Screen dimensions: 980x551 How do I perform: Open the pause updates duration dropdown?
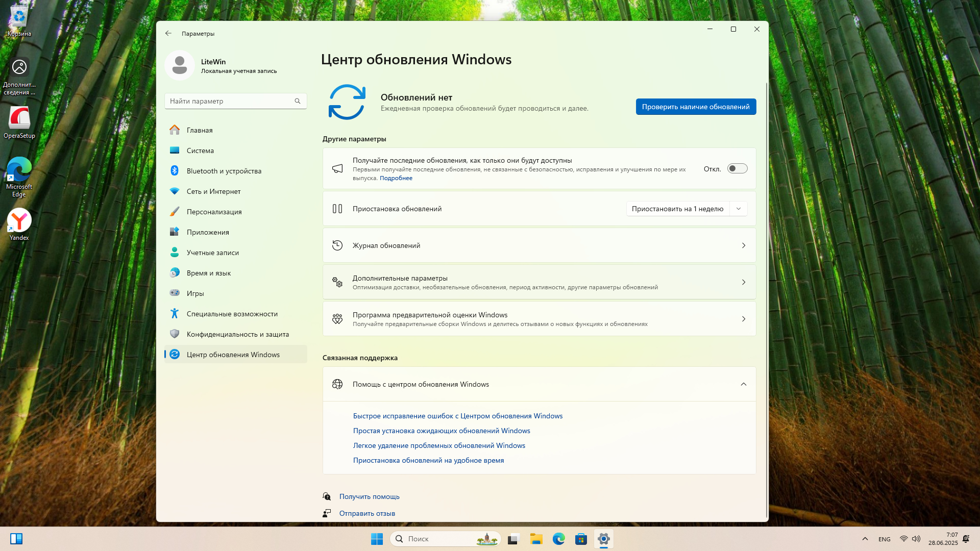tap(738, 209)
